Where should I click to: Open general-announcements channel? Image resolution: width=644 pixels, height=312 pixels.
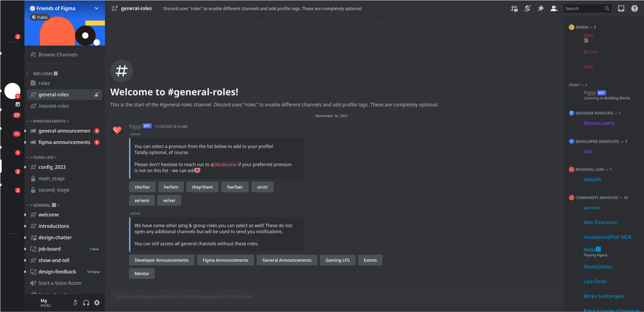point(65,131)
